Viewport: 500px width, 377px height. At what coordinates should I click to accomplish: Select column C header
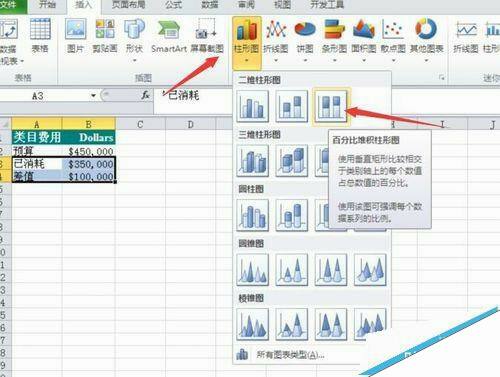140,124
